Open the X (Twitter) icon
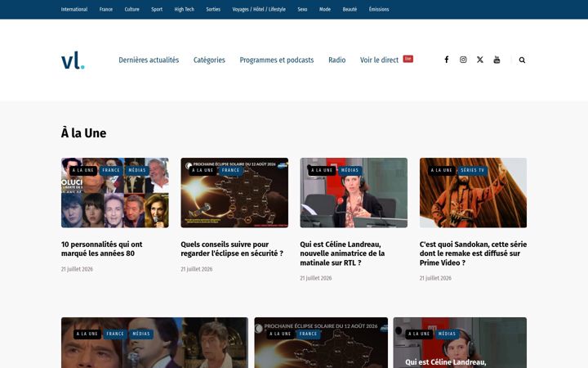The height and width of the screenshot is (368, 588). tap(480, 60)
